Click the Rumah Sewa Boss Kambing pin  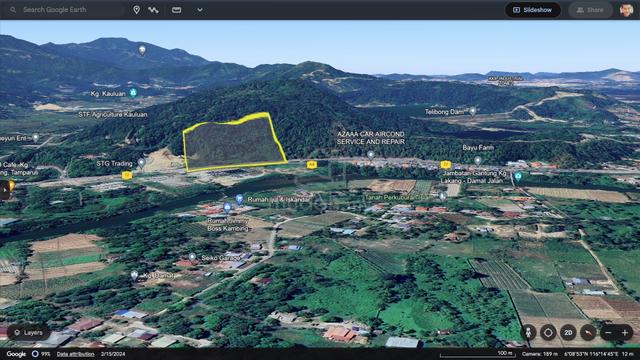(x=227, y=207)
